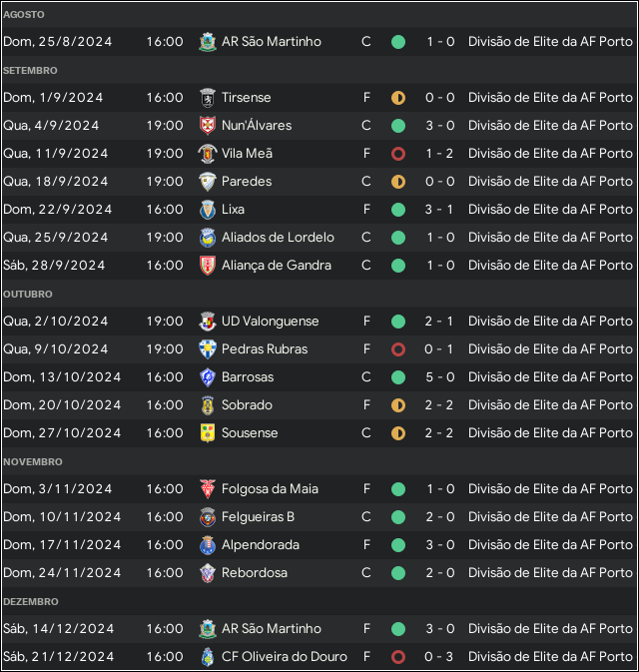Click the Vila Meã club badge
639x672 pixels.
click(208, 154)
